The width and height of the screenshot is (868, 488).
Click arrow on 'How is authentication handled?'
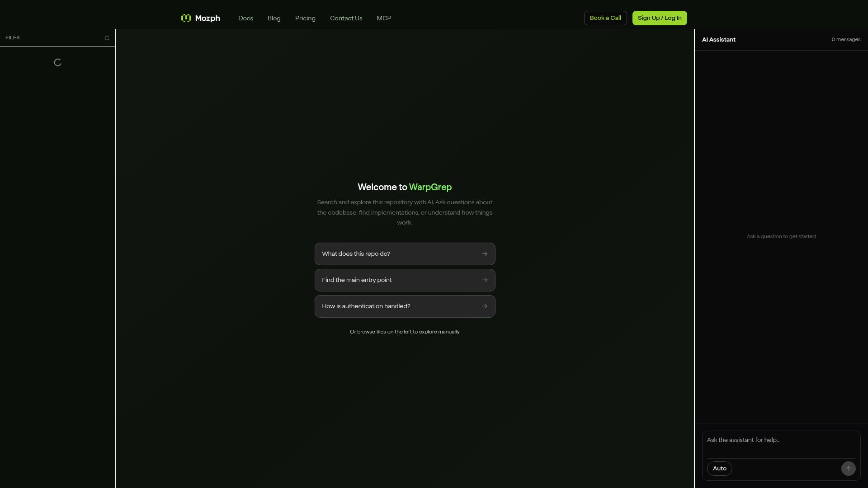[x=485, y=306]
